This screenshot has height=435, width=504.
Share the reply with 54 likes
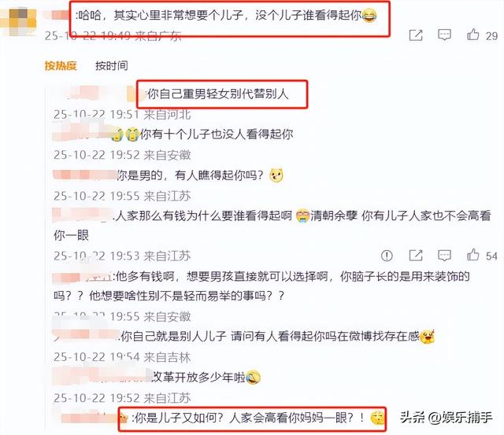coord(416,256)
